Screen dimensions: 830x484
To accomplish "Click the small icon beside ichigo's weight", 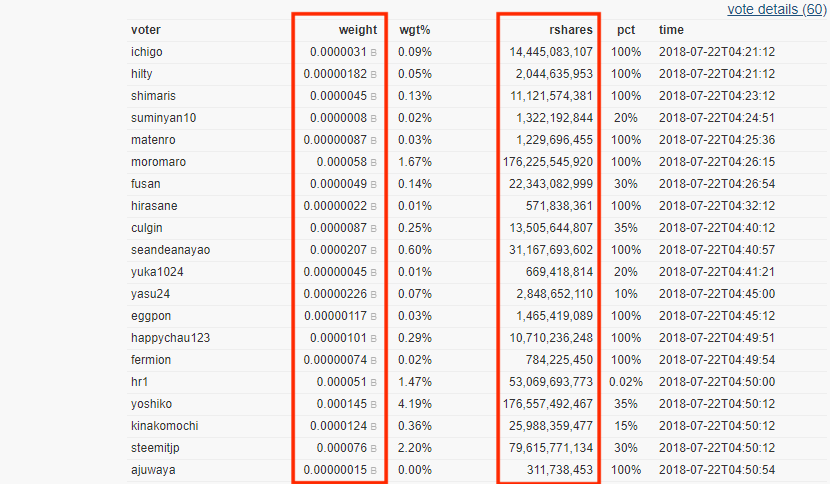I will click(x=374, y=52).
